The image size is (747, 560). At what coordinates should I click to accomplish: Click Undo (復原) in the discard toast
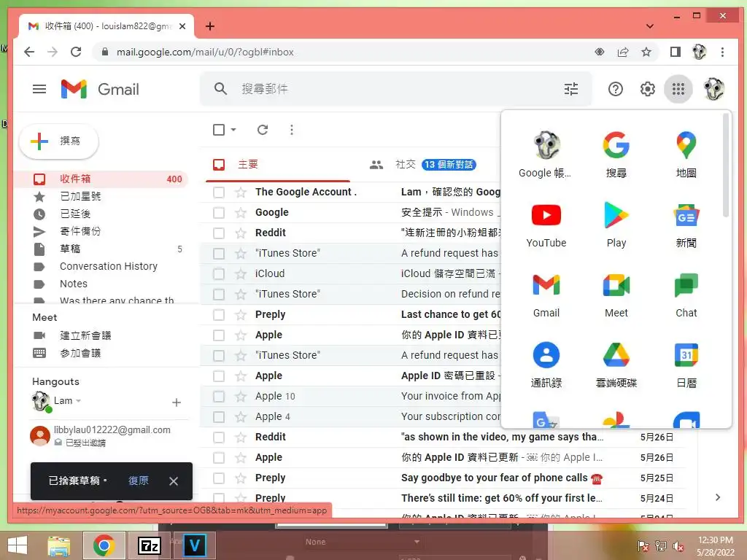138,481
